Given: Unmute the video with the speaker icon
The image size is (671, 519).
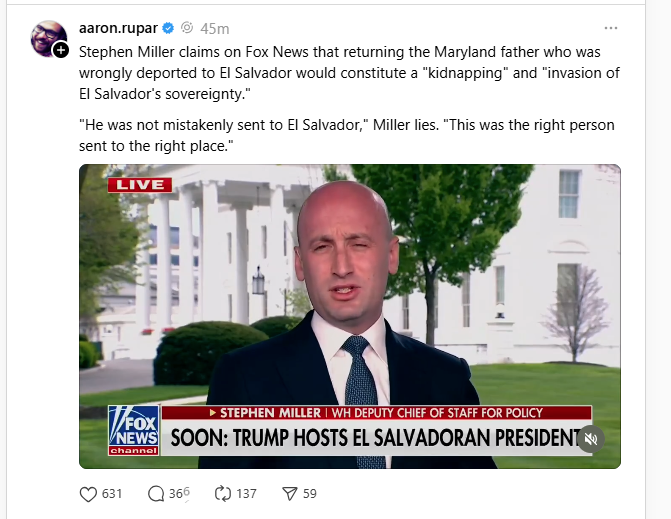Looking at the screenshot, I should 591,439.
